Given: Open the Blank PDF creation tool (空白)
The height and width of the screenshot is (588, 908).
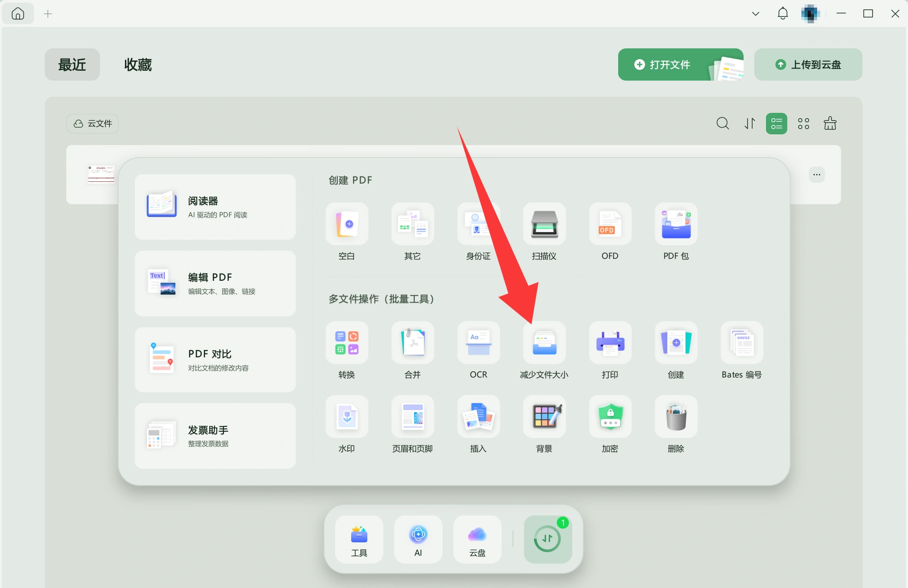Looking at the screenshot, I should coord(347,224).
